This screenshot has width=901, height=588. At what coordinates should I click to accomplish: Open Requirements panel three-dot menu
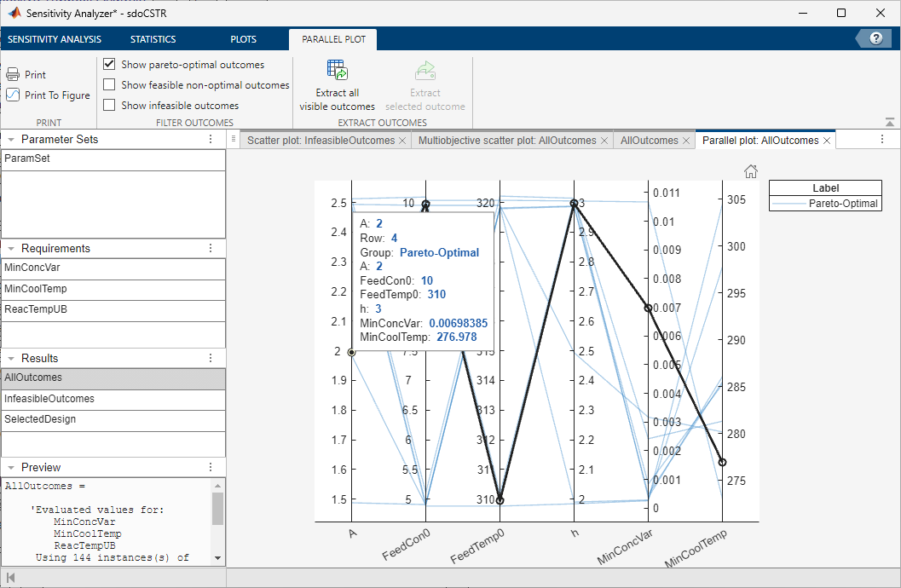pyautogui.click(x=211, y=249)
